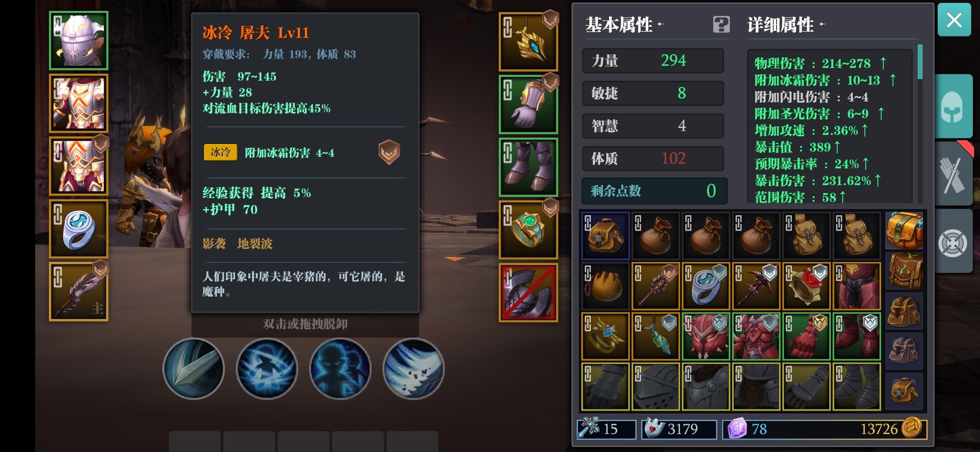This screenshot has height=452, width=980.
Task: Select the equipped horned helmet slot
Action: pos(79,41)
